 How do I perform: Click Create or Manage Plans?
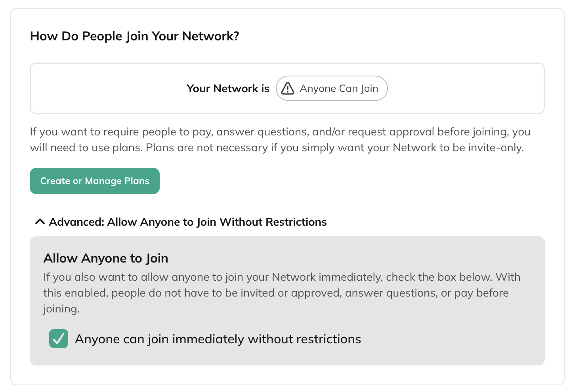(x=94, y=181)
